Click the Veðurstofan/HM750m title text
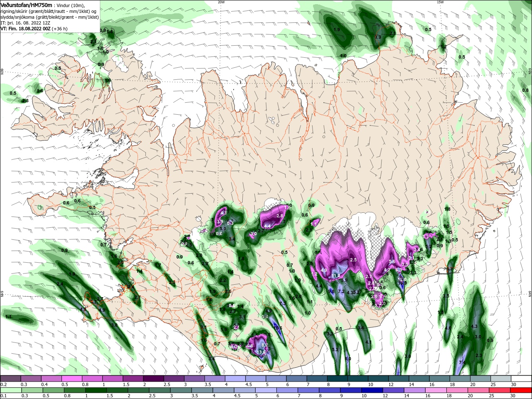 pyautogui.click(x=26, y=5)
